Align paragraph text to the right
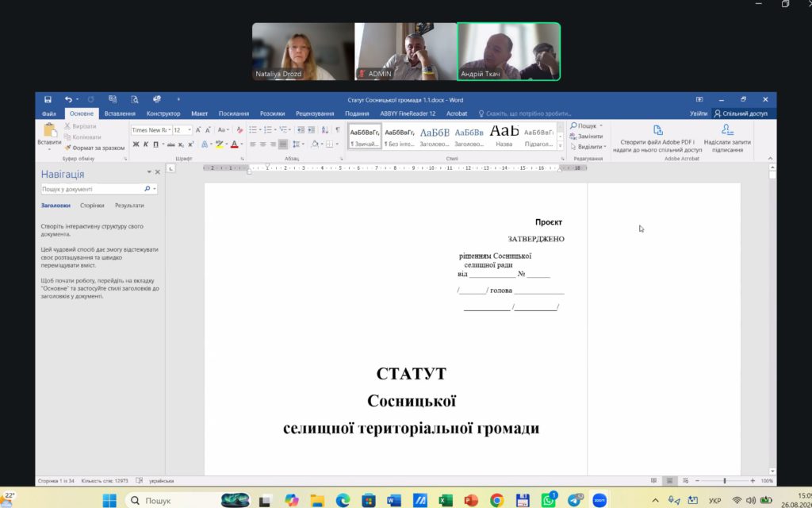The height and width of the screenshot is (508, 812). click(x=273, y=144)
